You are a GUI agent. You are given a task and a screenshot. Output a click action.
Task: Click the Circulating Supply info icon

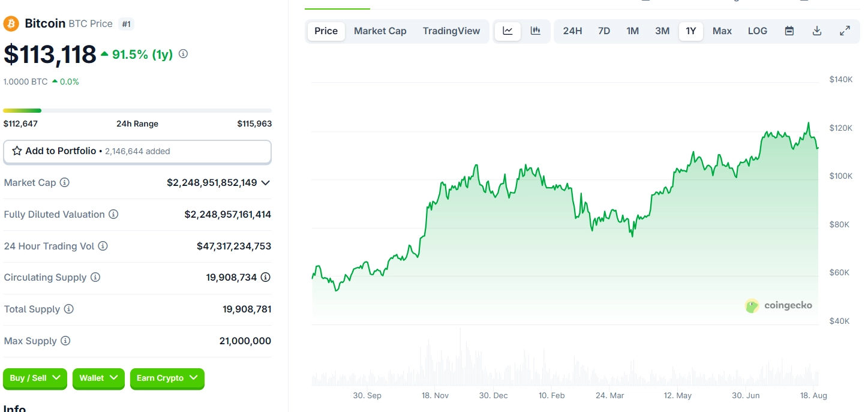click(95, 278)
